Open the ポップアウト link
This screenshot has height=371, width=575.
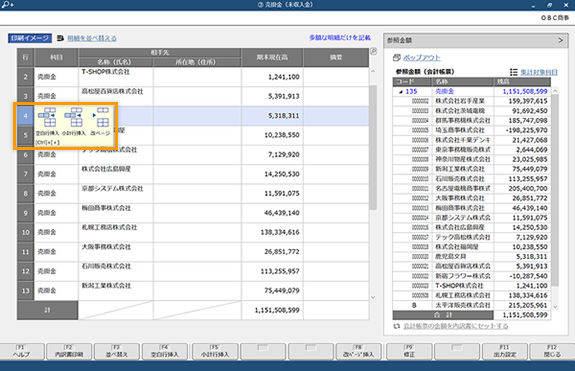422,58
